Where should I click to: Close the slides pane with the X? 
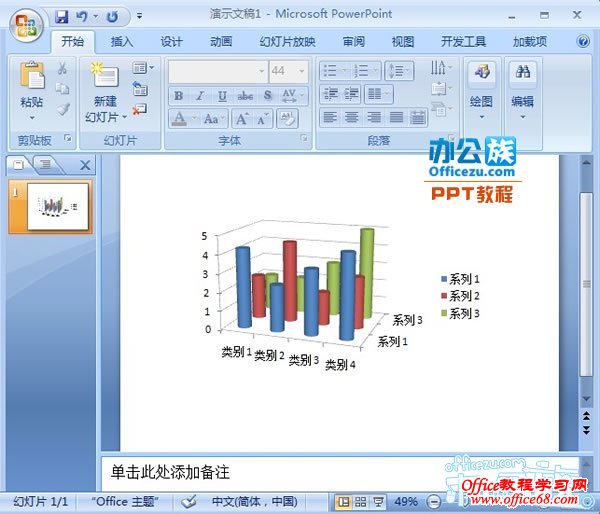[85, 165]
